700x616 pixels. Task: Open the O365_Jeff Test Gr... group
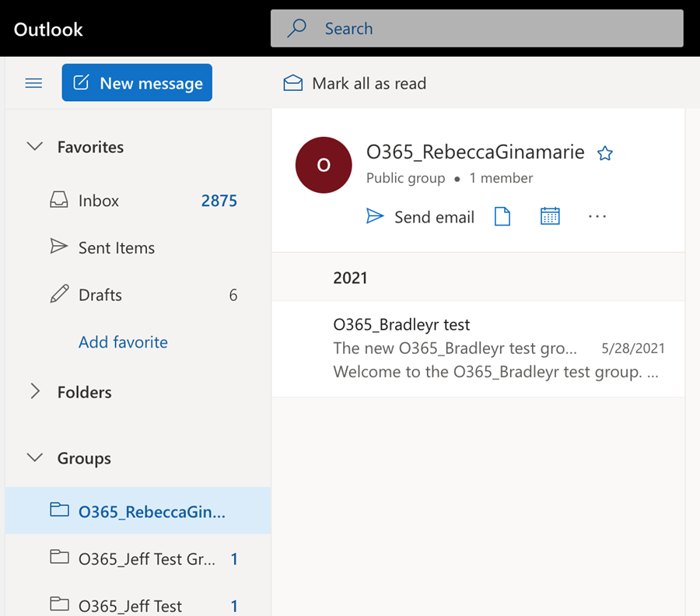(138, 558)
